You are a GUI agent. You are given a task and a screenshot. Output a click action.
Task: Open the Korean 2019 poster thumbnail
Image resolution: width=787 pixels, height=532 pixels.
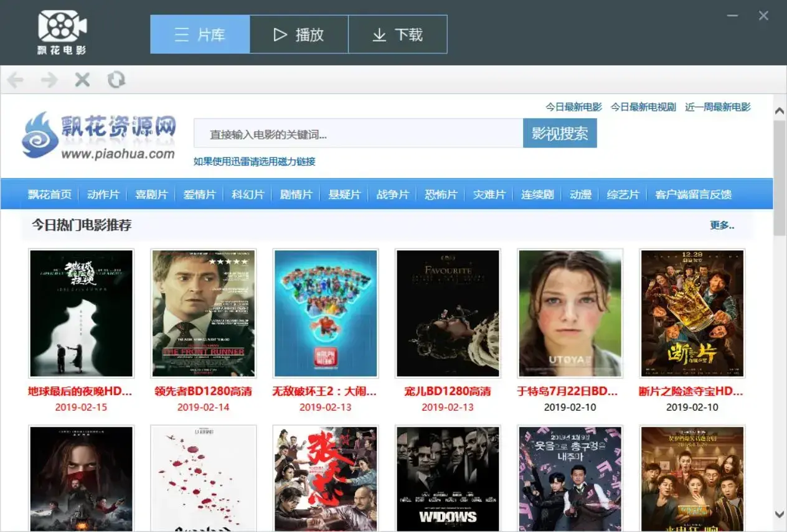570,478
